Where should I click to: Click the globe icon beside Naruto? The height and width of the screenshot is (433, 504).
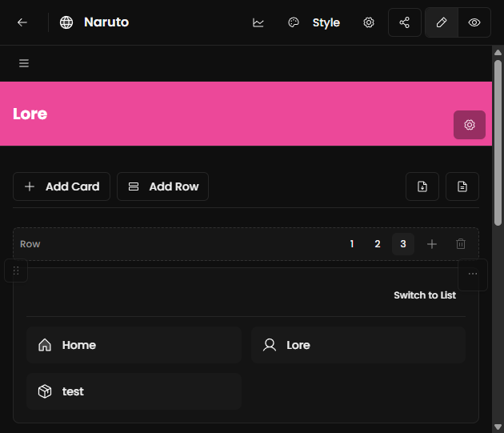66,22
